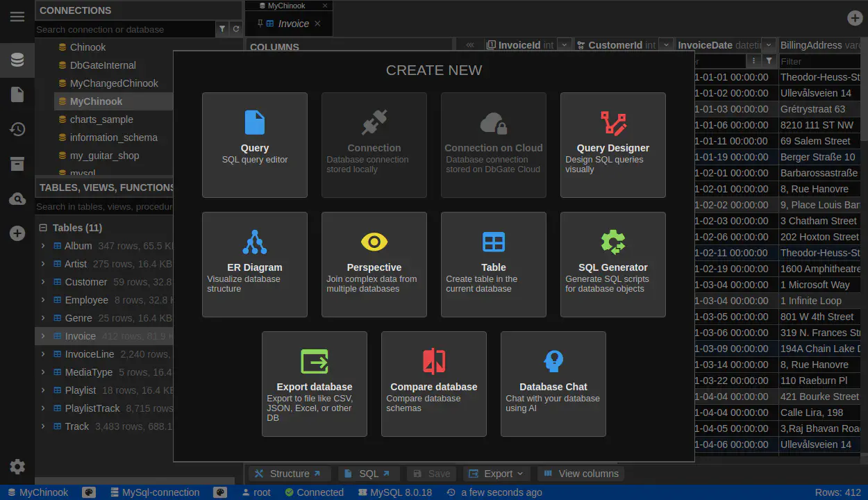Launch Export database tile
868x500 pixels.
314,384
